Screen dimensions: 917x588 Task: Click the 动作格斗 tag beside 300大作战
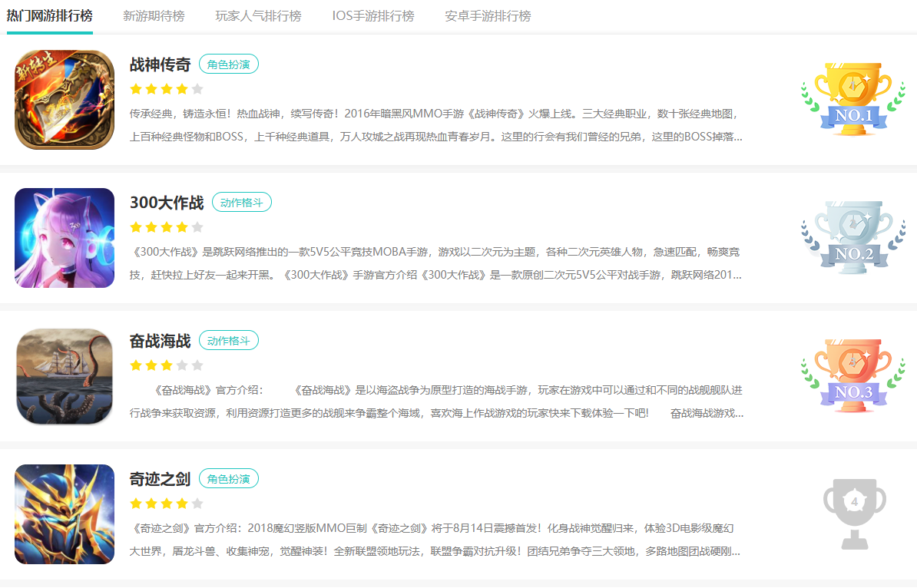[242, 203]
